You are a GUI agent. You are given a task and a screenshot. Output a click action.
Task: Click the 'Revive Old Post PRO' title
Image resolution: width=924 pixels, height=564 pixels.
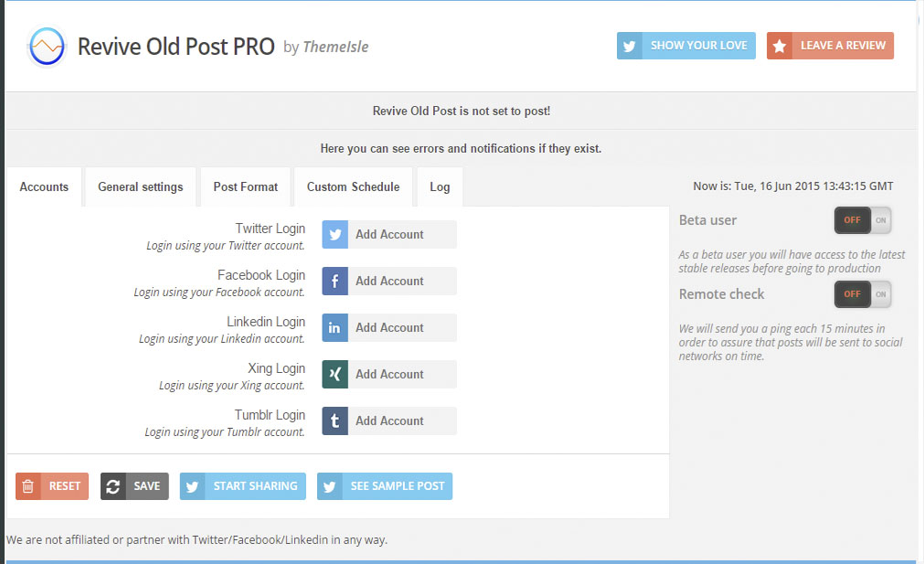click(176, 47)
